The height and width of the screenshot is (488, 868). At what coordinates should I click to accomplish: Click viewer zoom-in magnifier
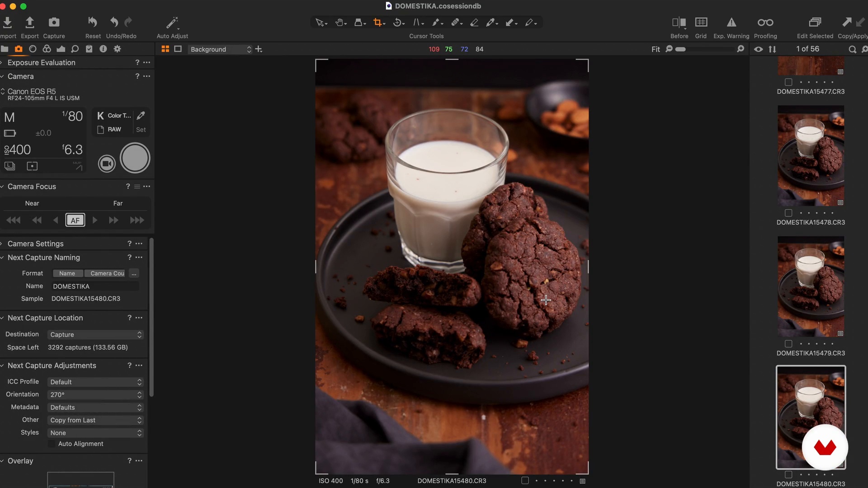741,49
